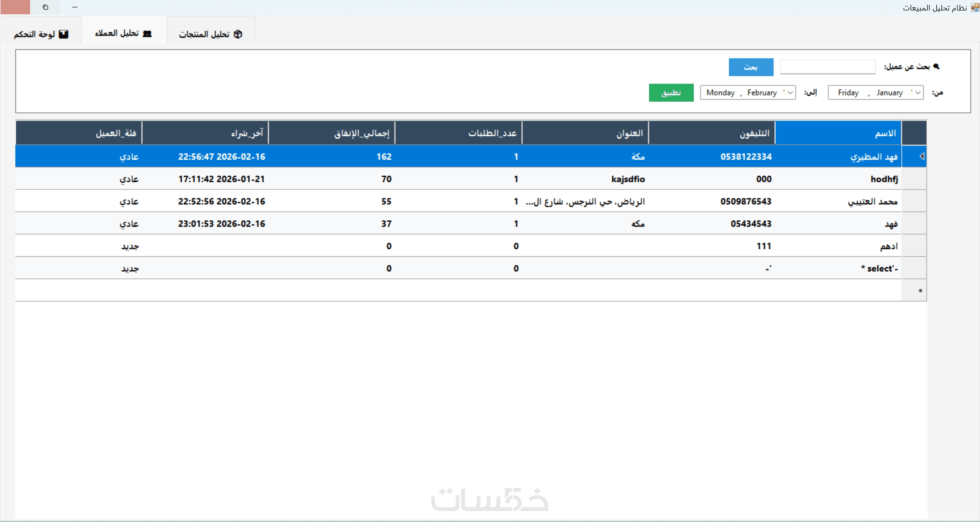This screenshot has width=980, height=522.
Task: Click the dashboard tab icon
Action: pos(64,34)
